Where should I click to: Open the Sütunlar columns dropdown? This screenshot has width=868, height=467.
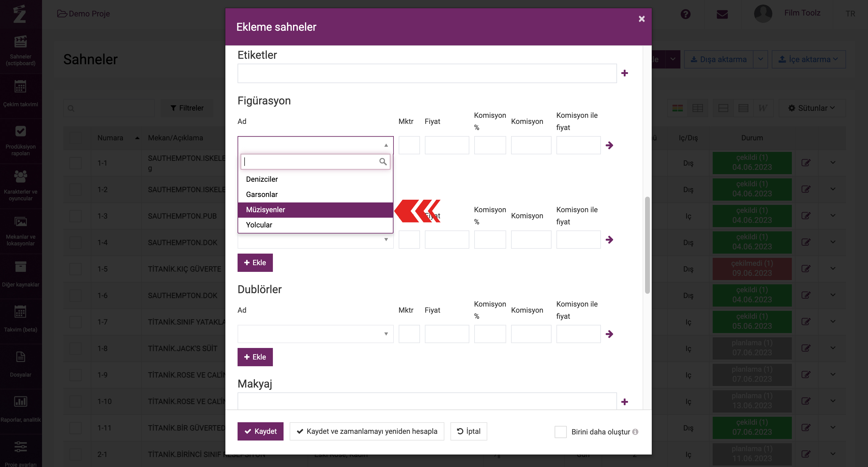click(x=812, y=108)
